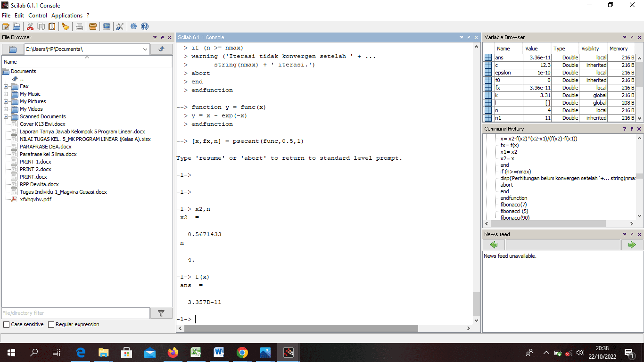Image resolution: width=644 pixels, height=362 pixels.
Task: Open Firefox from the taskbar
Action: click(x=173, y=353)
